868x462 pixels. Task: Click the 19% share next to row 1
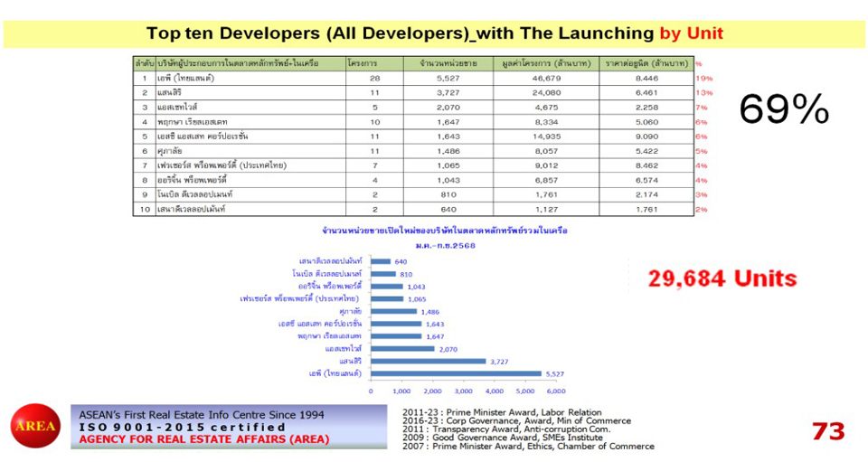(703, 78)
